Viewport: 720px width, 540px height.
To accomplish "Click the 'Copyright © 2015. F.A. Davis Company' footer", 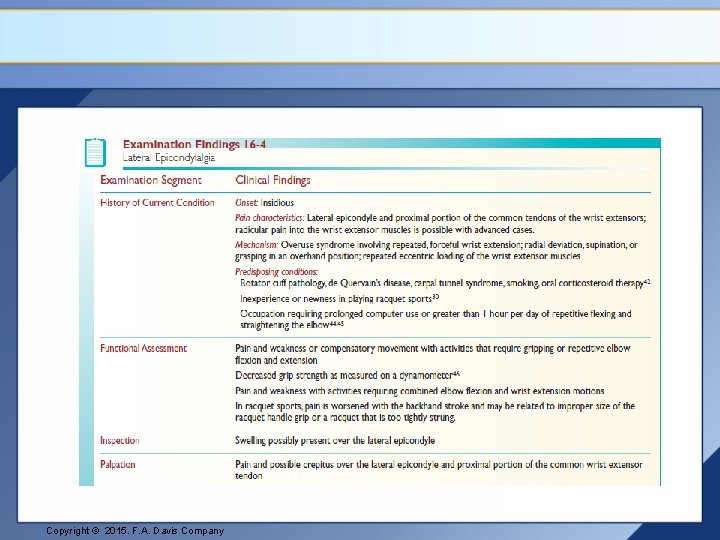I will pos(135,531).
